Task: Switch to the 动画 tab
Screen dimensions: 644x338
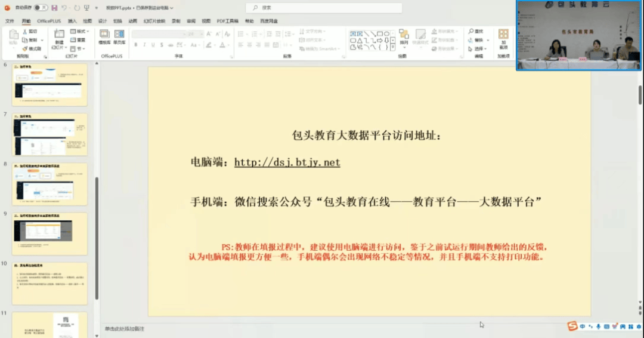Action: pyautogui.click(x=132, y=21)
